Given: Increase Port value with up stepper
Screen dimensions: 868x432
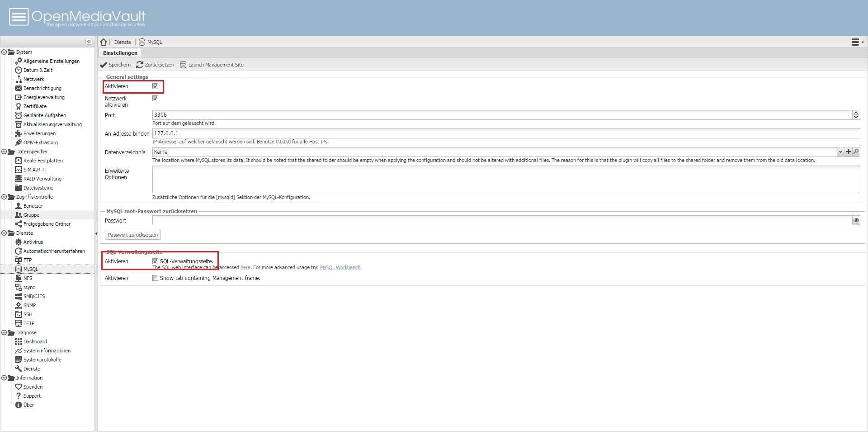Looking at the screenshot, I should tap(856, 113).
